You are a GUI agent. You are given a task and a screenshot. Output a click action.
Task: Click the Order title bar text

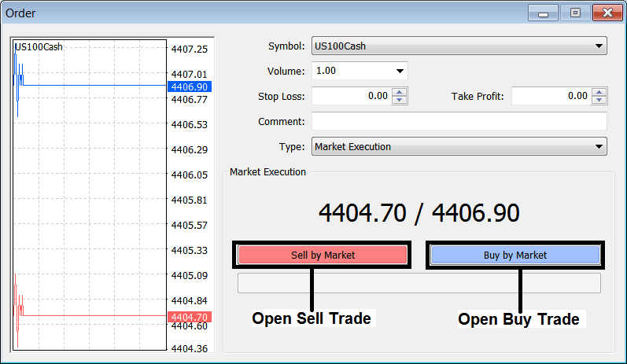click(x=20, y=13)
